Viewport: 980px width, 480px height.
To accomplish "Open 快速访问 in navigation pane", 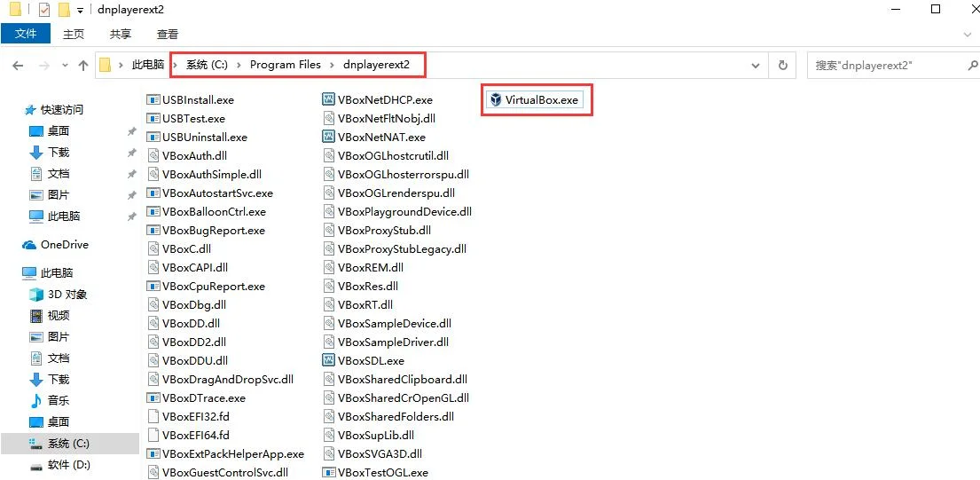I will pyautogui.click(x=54, y=110).
